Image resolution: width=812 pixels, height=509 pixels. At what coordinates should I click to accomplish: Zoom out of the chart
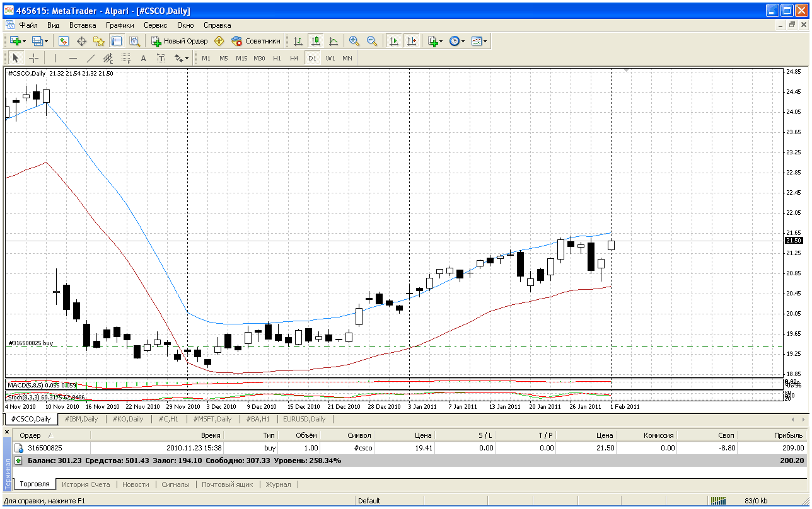372,41
